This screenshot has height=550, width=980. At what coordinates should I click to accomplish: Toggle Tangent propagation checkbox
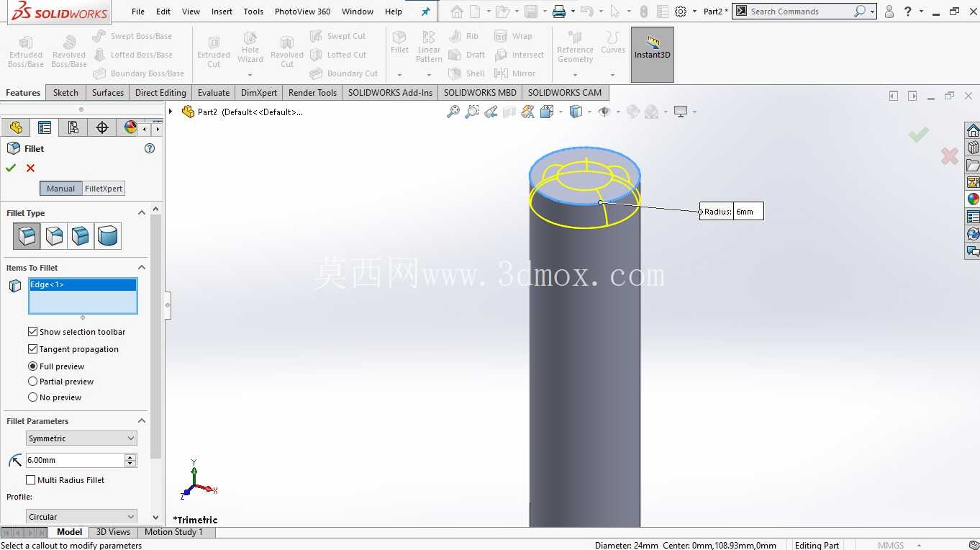tap(32, 349)
